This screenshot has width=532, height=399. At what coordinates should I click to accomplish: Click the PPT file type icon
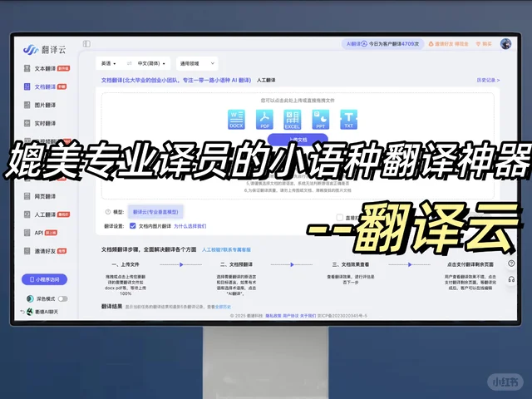click(321, 120)
